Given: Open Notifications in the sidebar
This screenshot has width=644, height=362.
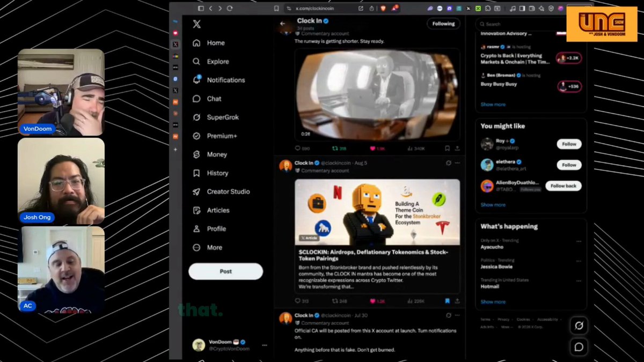Looking at the screenshot, I should (219, 80).
